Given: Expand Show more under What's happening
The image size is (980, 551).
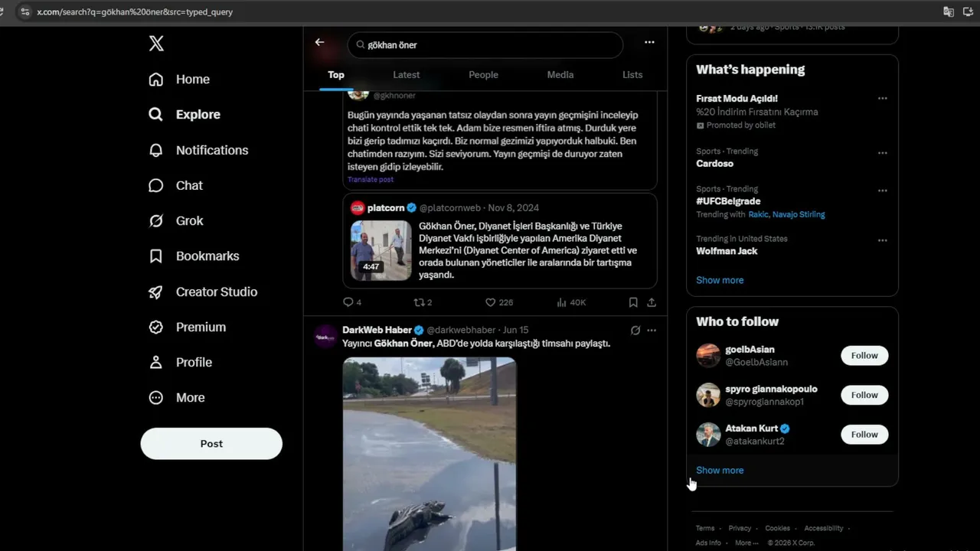Looking at the screenshot, I should pyautogui.click(x=720, y=280).
